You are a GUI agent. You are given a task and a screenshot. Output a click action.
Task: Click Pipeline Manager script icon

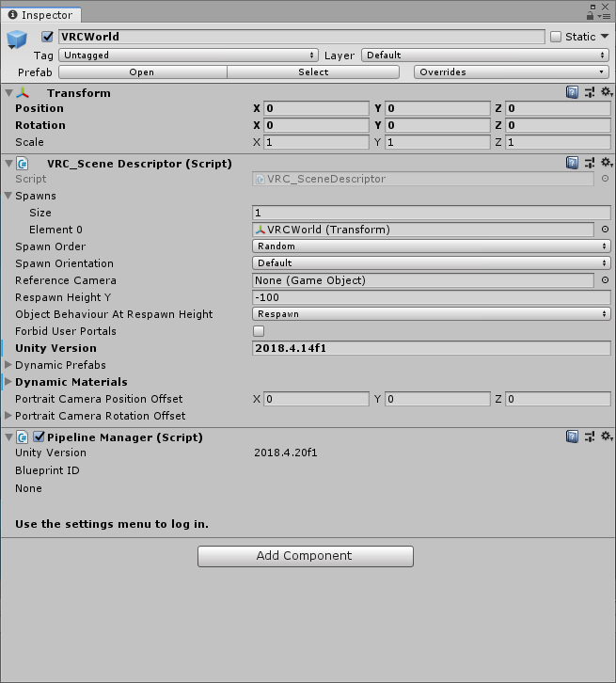(x=23, y=437)
